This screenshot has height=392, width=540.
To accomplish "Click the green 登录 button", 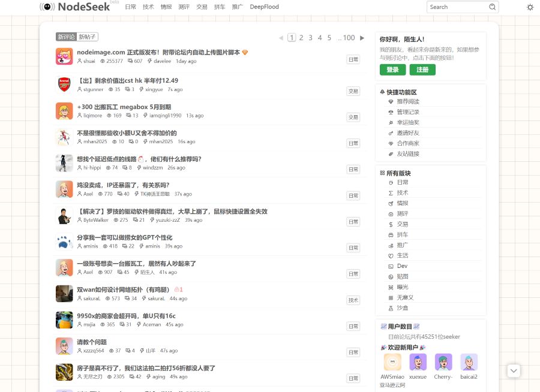I will click(x=392, y=70).
